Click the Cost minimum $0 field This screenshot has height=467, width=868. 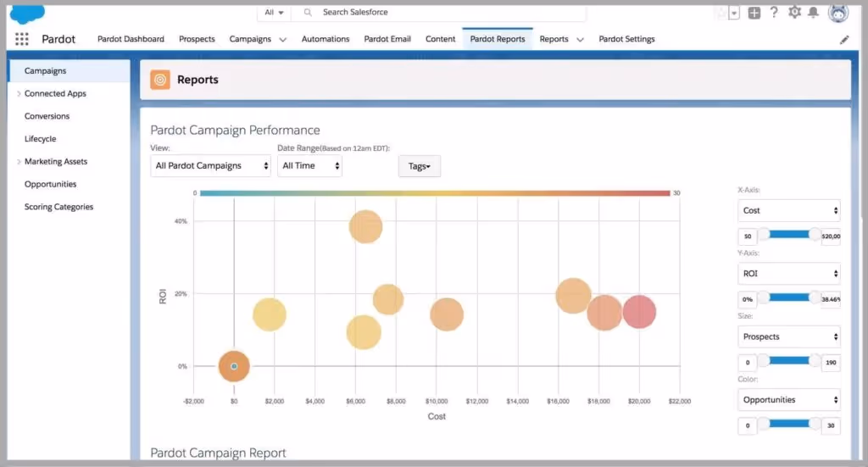748,236
